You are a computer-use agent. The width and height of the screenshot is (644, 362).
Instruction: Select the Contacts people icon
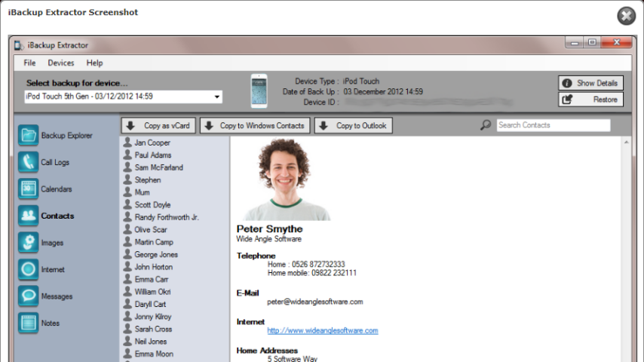(x=29, y=216)
